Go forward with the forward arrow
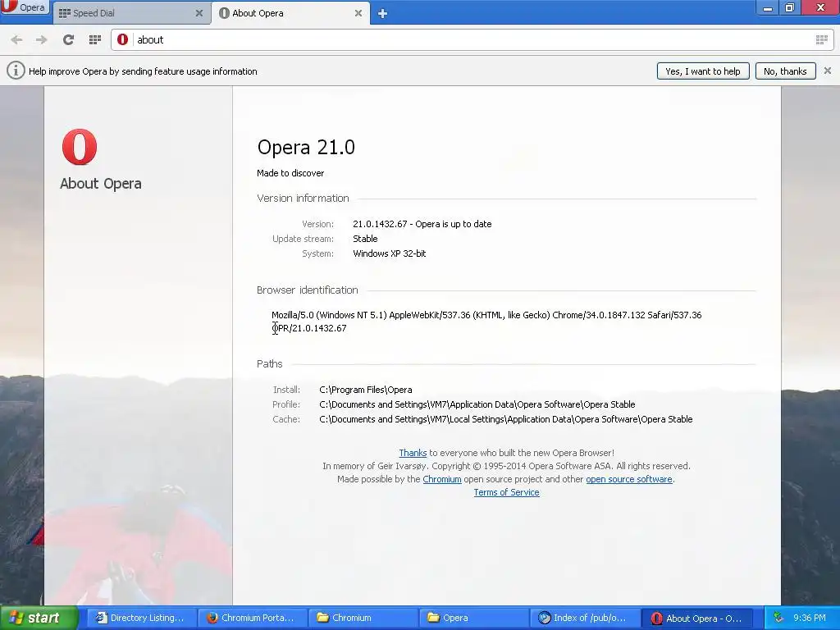The height and width of the screenshot is (630, 840). tap(41, 39)
